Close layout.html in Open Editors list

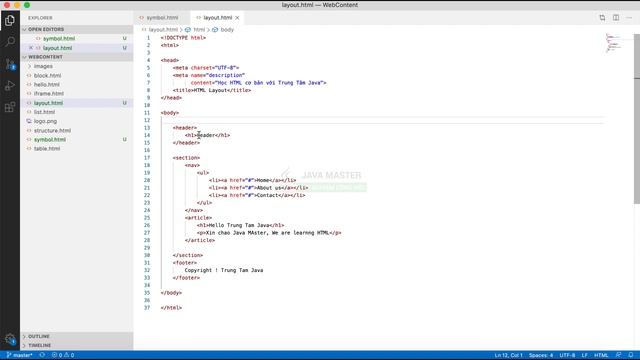(31, 48)
